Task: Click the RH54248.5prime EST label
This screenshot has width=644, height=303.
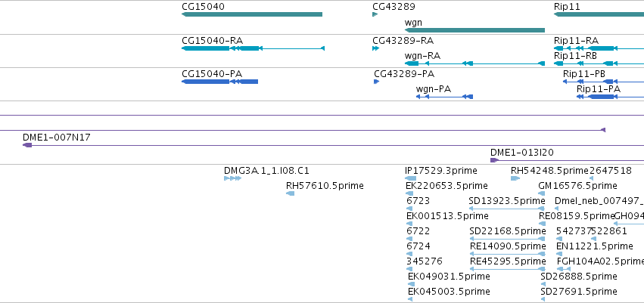Action: click(x=550, y=171)
